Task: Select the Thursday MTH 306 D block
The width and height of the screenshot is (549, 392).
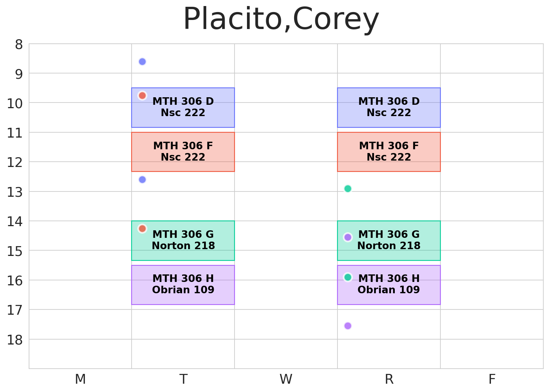Action: click(x=389, y=107)
